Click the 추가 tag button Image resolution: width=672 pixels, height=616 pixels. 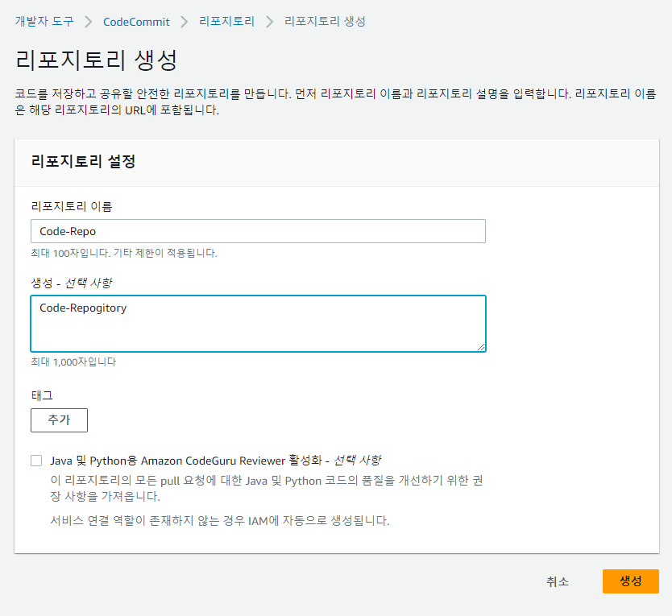pos(59,420)
